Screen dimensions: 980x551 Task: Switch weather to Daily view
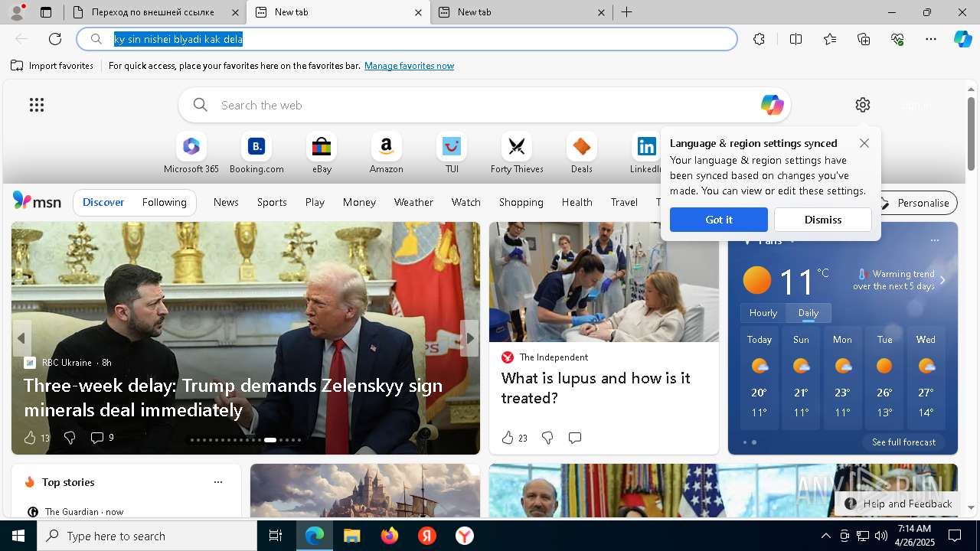click(808, 313)
